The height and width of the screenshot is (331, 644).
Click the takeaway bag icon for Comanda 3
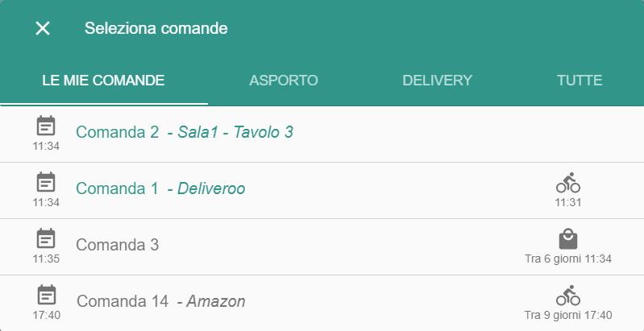(568, 239)
